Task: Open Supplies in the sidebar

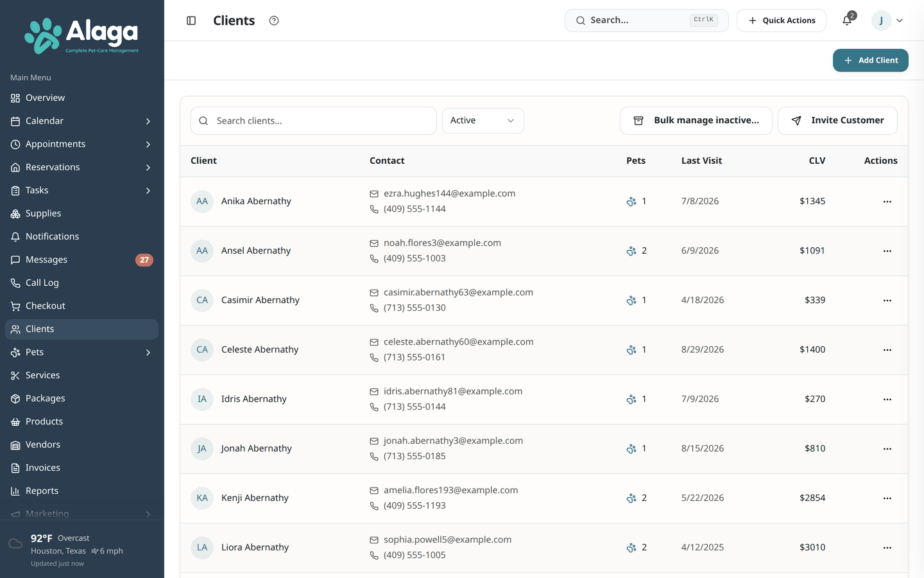Action: (x=81, y=214)
